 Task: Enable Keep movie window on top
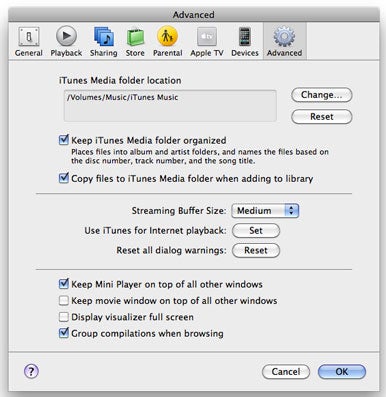click(64, 300)
